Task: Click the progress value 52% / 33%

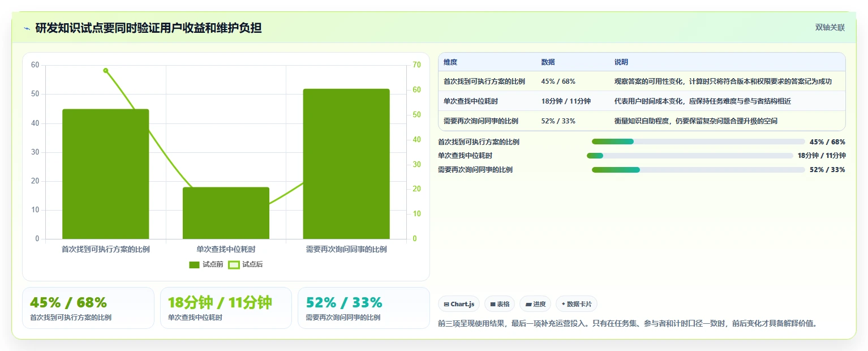Action: click(827, 170)
